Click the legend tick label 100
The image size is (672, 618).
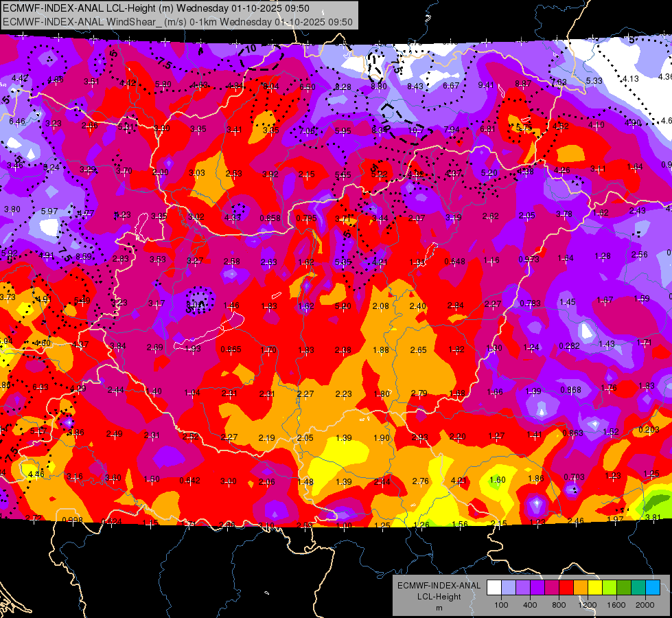501,605
